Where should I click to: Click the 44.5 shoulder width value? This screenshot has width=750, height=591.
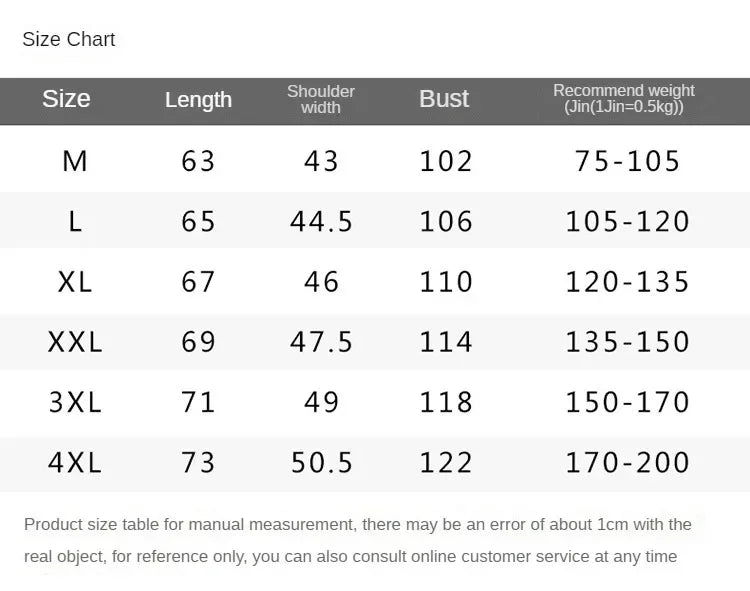coord(321,222)
